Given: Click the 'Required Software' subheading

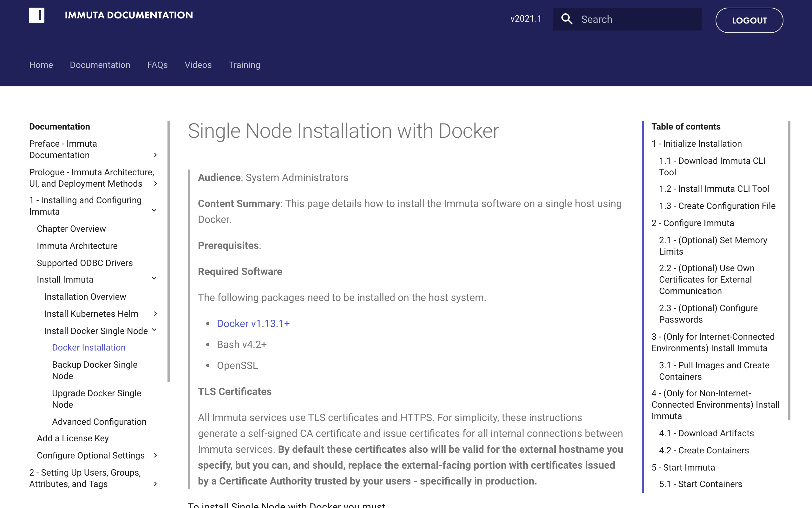Looking at the screenshot, I should 240,271.
